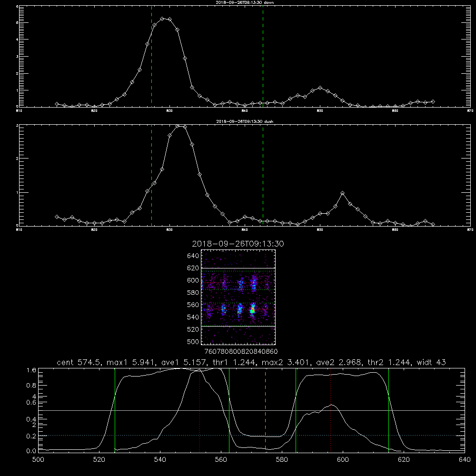Image resolution: width=476 pixels, height=476 pixels.
Task: Click the orange dashed center line at 574.5
Action: pos(265,410)
